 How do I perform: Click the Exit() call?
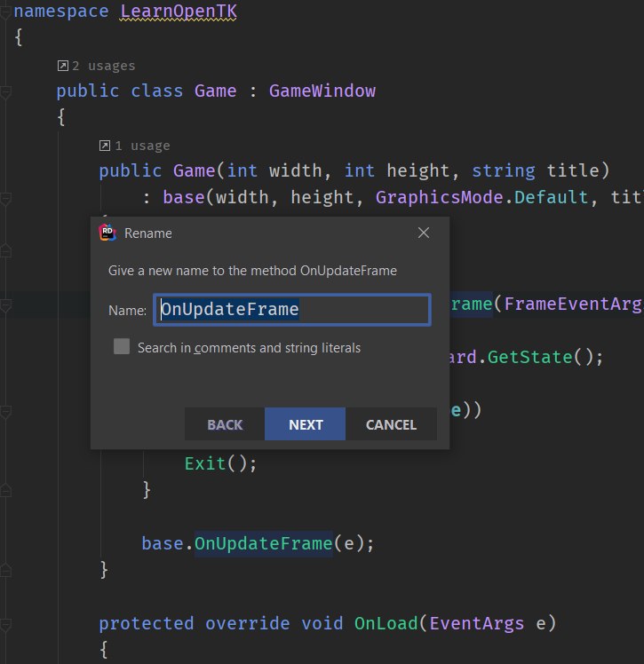[220, 463]
